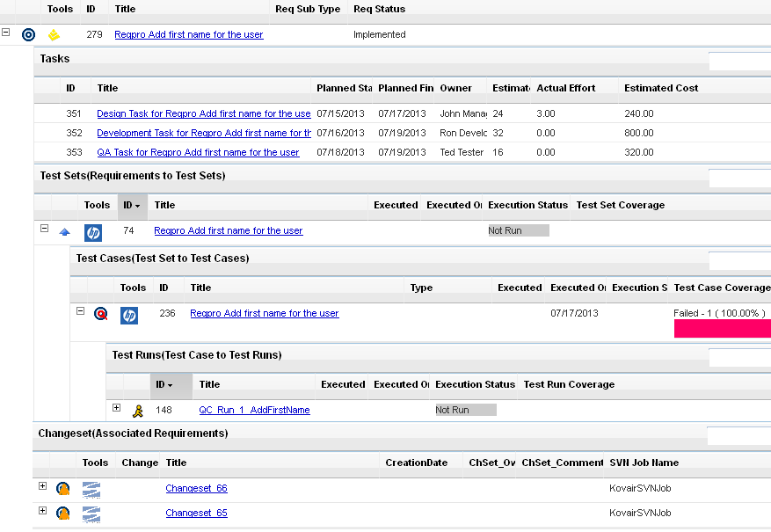Expand the Changeset_66 row
The height and width of the screenshot is (532, 771).
tap(42, 486)
